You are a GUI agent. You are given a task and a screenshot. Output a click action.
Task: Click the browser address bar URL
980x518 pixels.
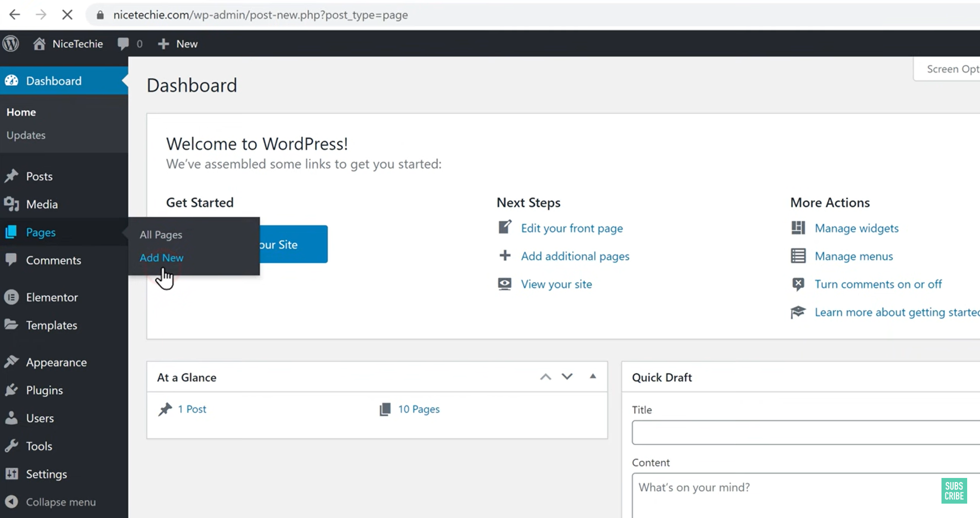[260, 15]
